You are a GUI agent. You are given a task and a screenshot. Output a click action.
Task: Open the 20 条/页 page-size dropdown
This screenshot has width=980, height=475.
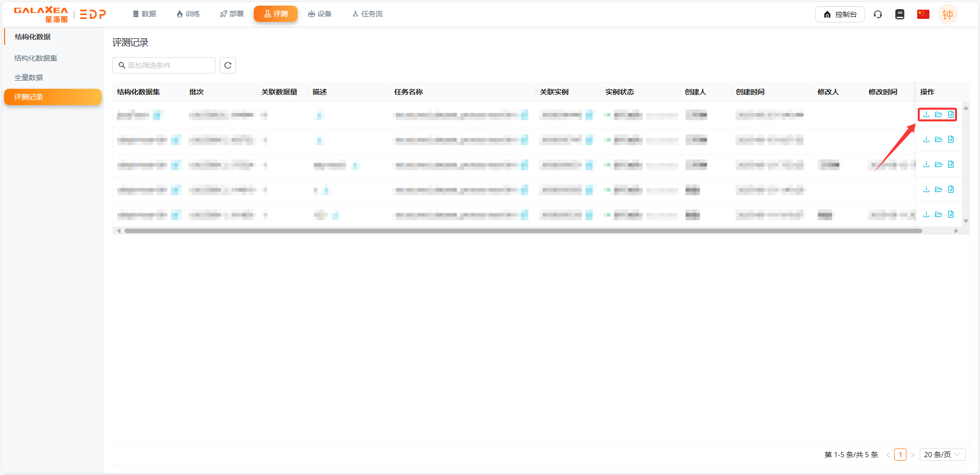[x=942, y=454]
